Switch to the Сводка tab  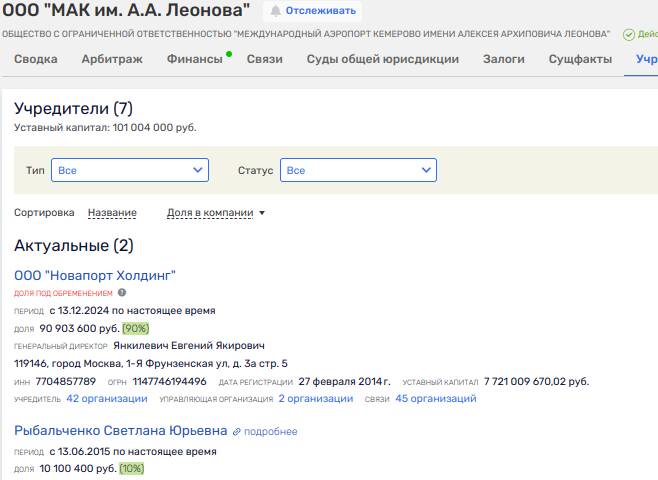(36, 59)
